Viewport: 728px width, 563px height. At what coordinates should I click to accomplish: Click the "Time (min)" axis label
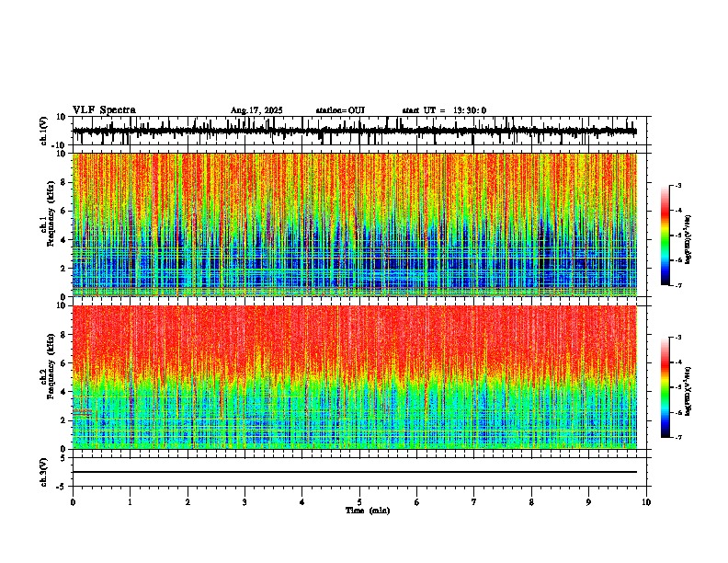[x=368, y=511]
